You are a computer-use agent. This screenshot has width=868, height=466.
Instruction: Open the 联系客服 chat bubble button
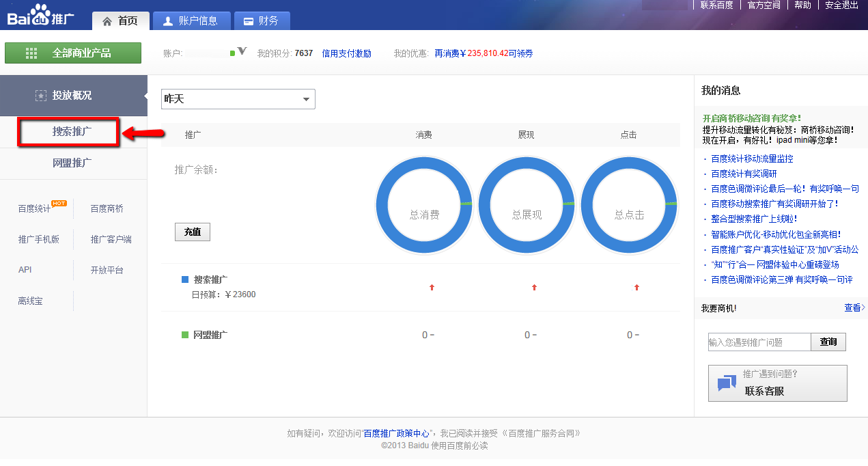click(777, 383)
